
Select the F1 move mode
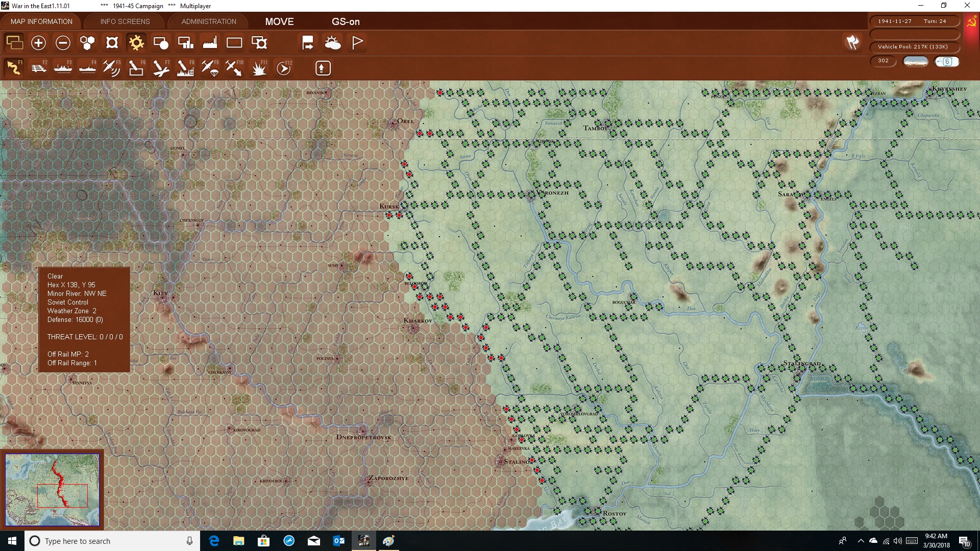pos(14,68)
